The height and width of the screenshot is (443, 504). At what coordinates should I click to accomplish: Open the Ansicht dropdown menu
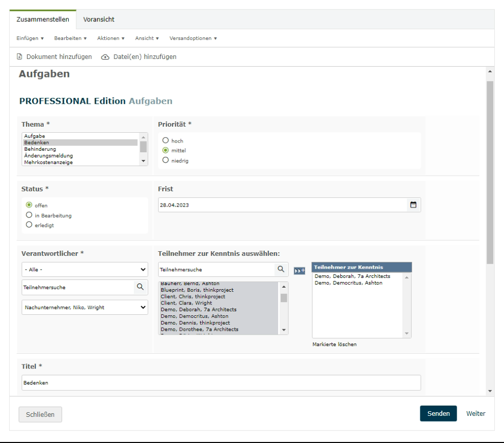tap(147, 38)
